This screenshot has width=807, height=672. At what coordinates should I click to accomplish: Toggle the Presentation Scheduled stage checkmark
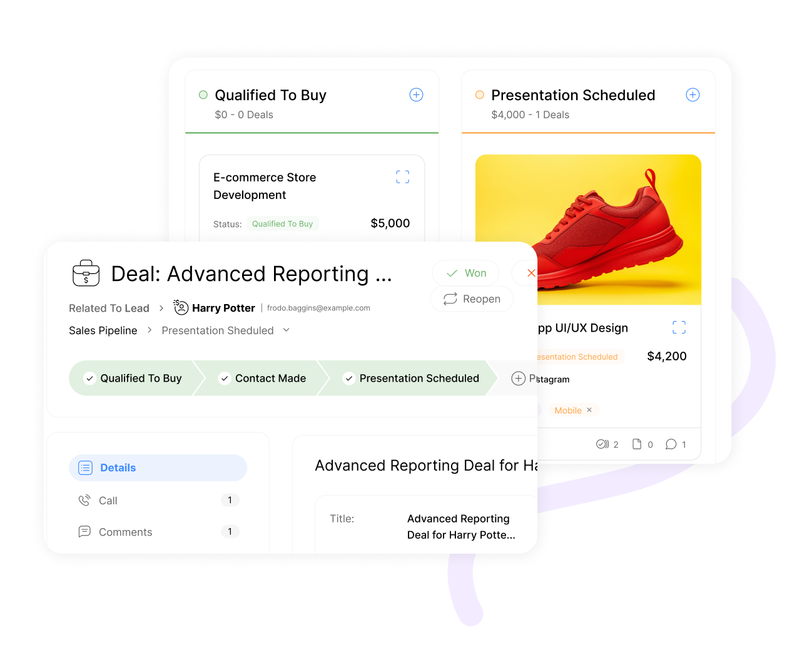[349, 379]
